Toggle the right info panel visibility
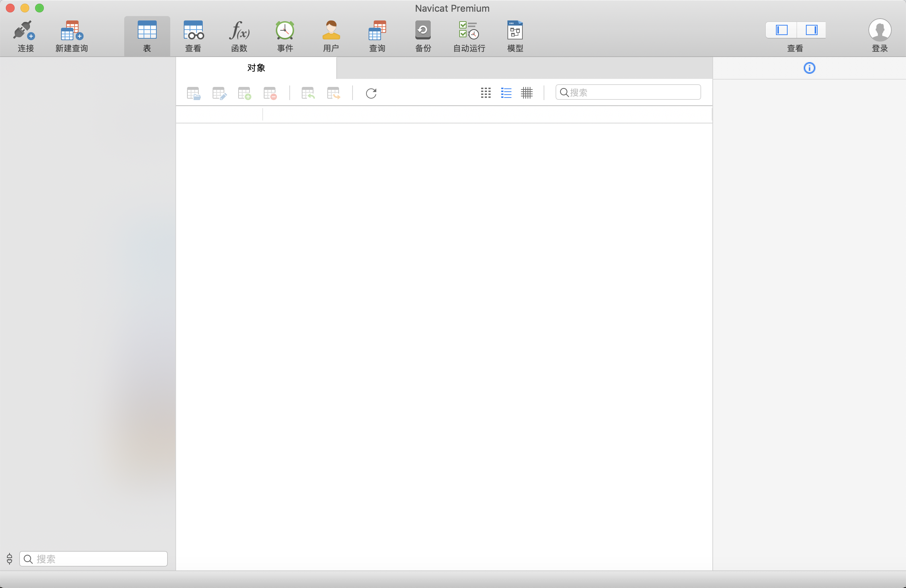 pyautogui.click(x=811, y=30)
